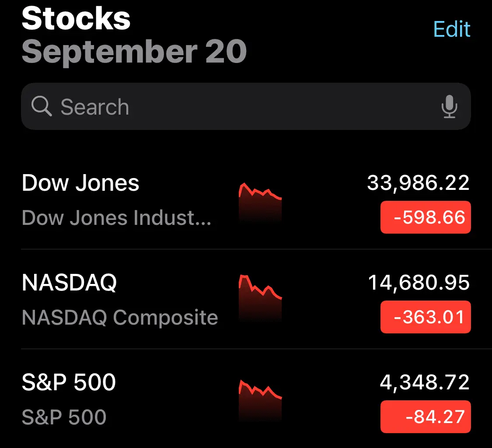Click the Stocks title heading
492x448 pixels.
point(76,18)
